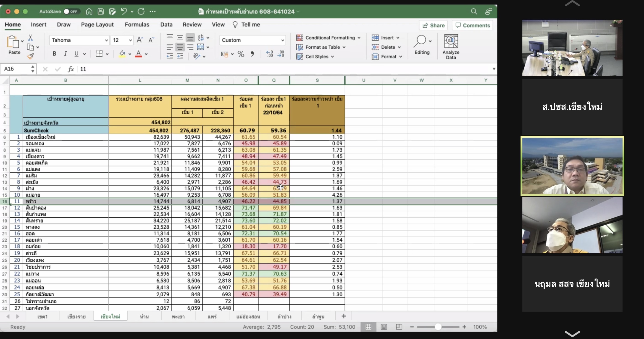This screenshot has height=339, width=644.
Task: Click the zoom slider handle
Action: tap(438, 327)
